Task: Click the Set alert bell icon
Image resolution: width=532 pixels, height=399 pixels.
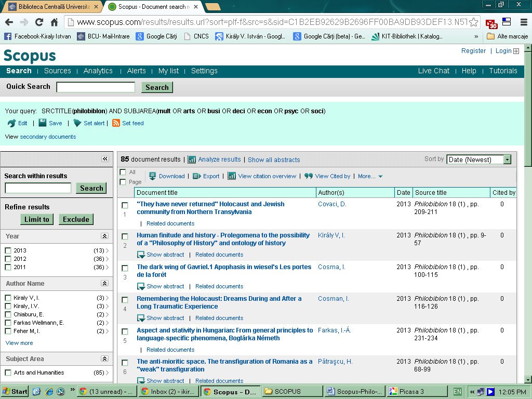Action: pos(77,123)
